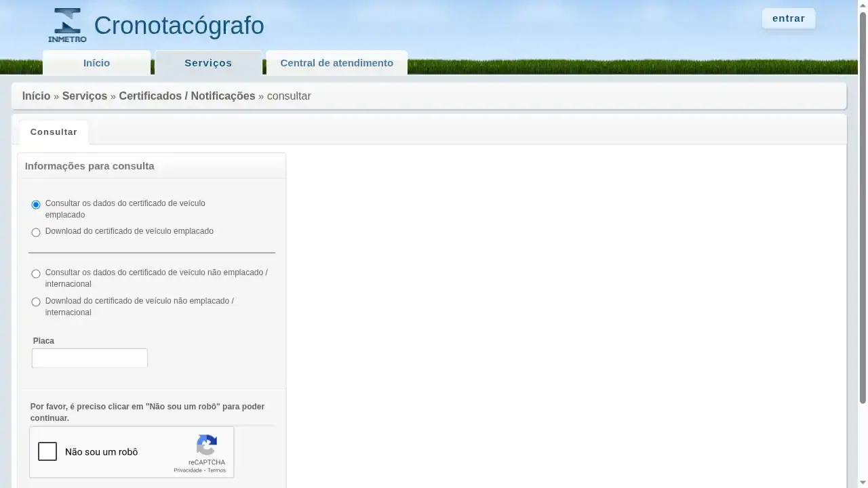This screenshot has width=868, height=488.
Task: Open the Início breadcrumb link
Action: coord(36,96)
